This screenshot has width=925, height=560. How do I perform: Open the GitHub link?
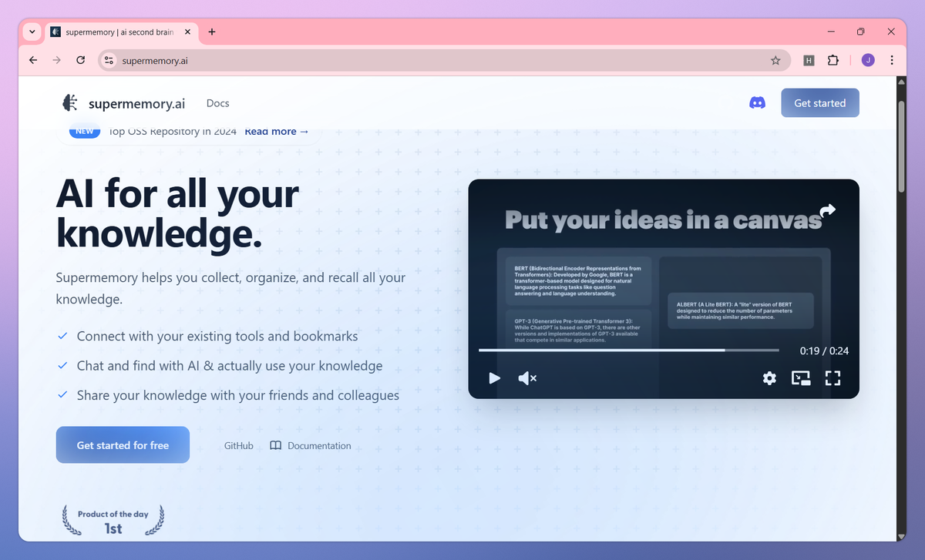[239, 445]
